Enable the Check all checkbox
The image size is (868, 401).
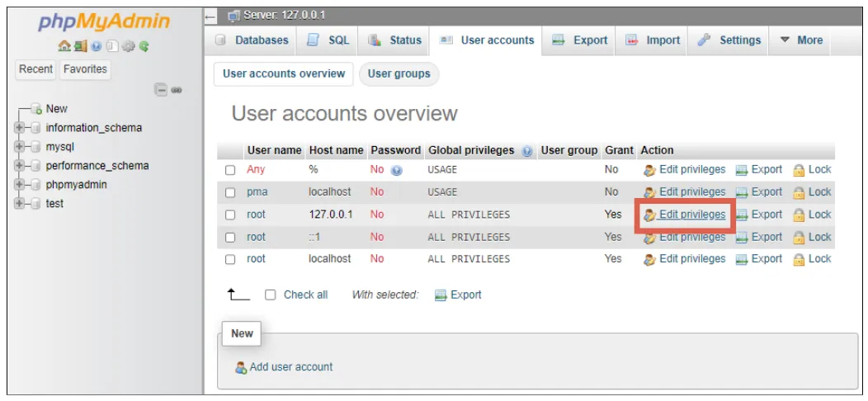coord(270,295)
